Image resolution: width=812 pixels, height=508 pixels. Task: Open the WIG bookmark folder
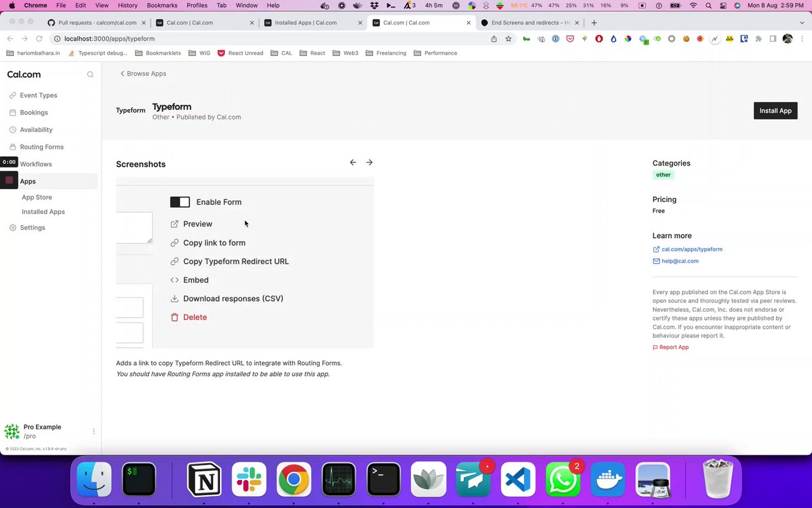point(200,53)
